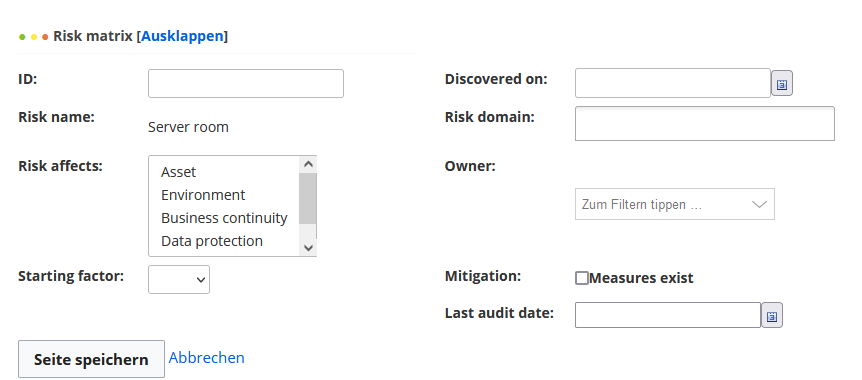Click the scroll-down arrow in Risk affects list

(x=308, y=248)
